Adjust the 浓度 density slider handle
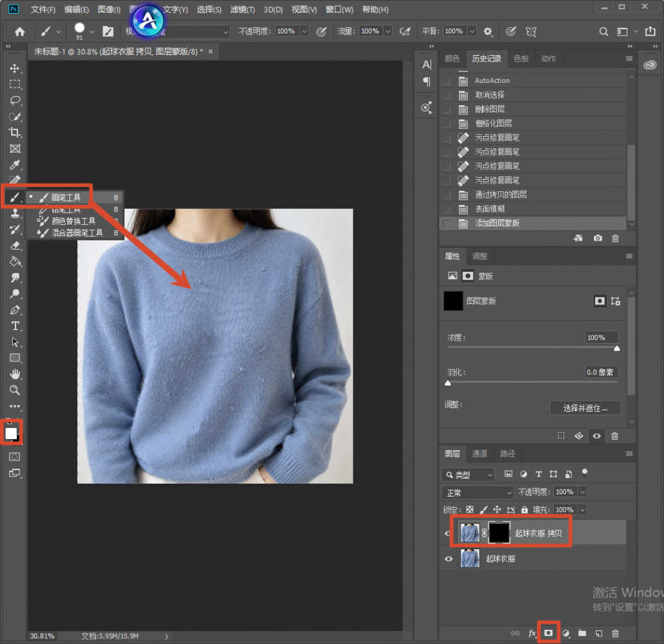 tap(617, 348)
